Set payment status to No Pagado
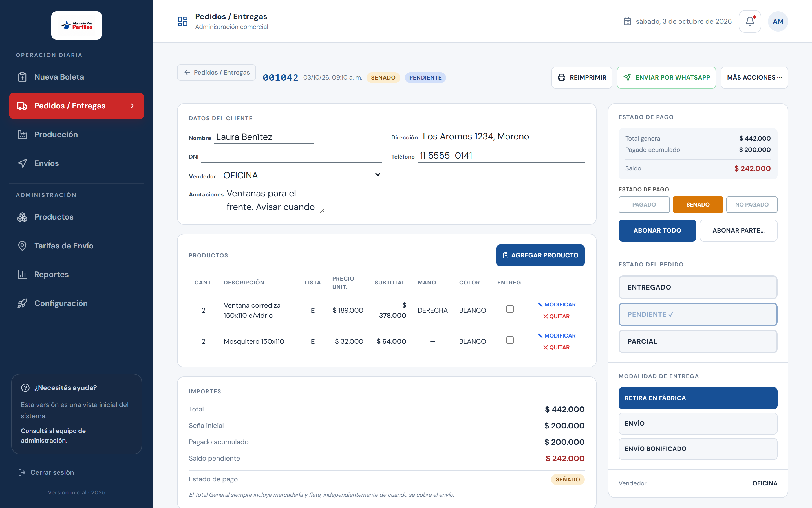Screen dimensions: 812x508 752,205
